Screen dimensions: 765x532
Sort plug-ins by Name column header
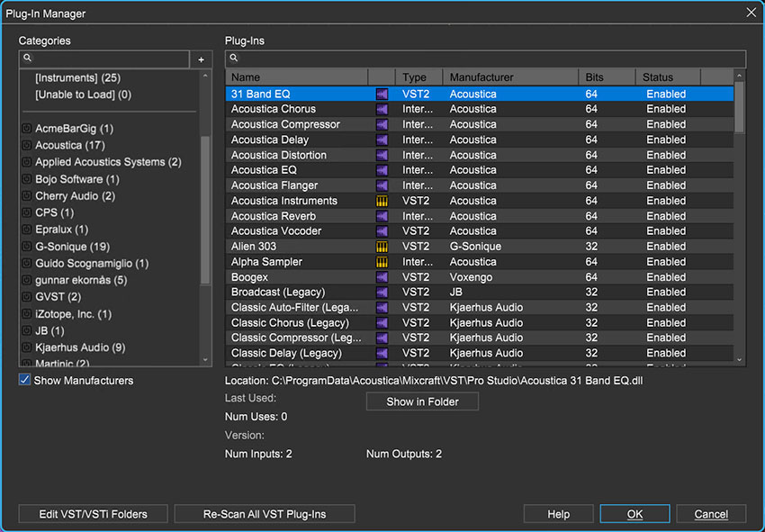(297, 77)
